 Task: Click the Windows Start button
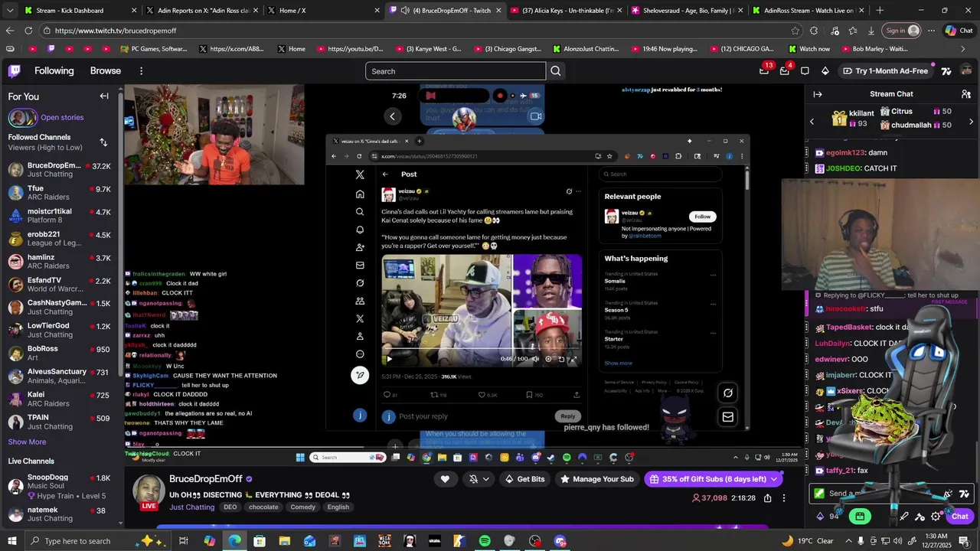pyautogui.click(x=13, y=541)
